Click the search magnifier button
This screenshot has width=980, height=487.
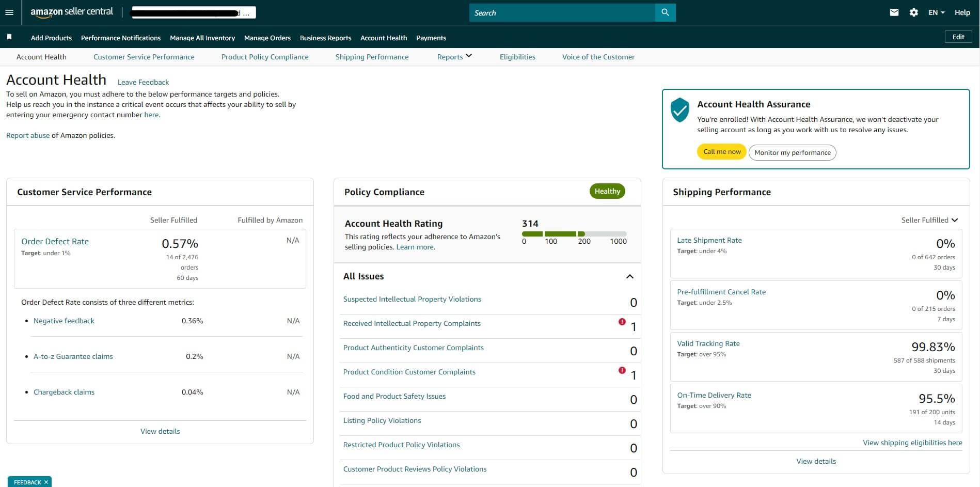[x=665, y=12]
